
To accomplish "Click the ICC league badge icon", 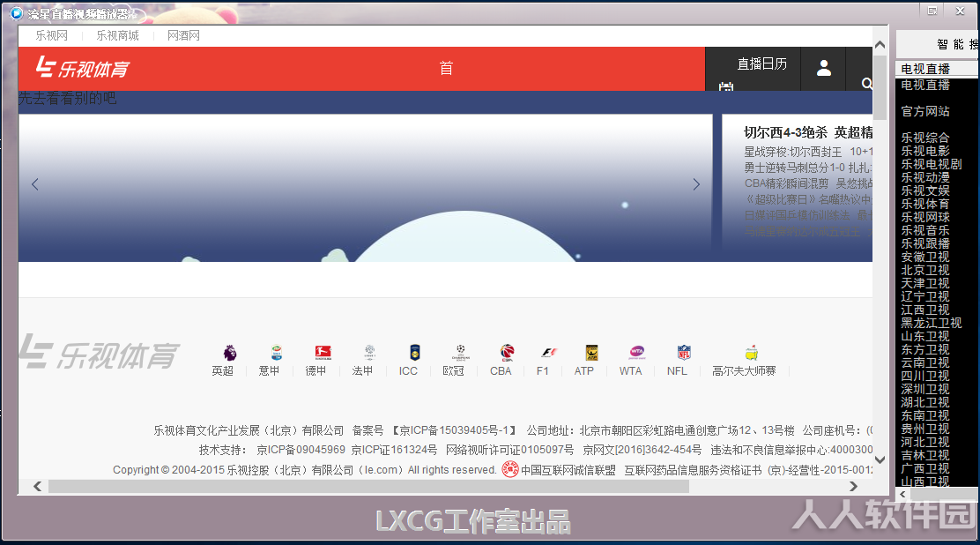I will pos(415,352).
